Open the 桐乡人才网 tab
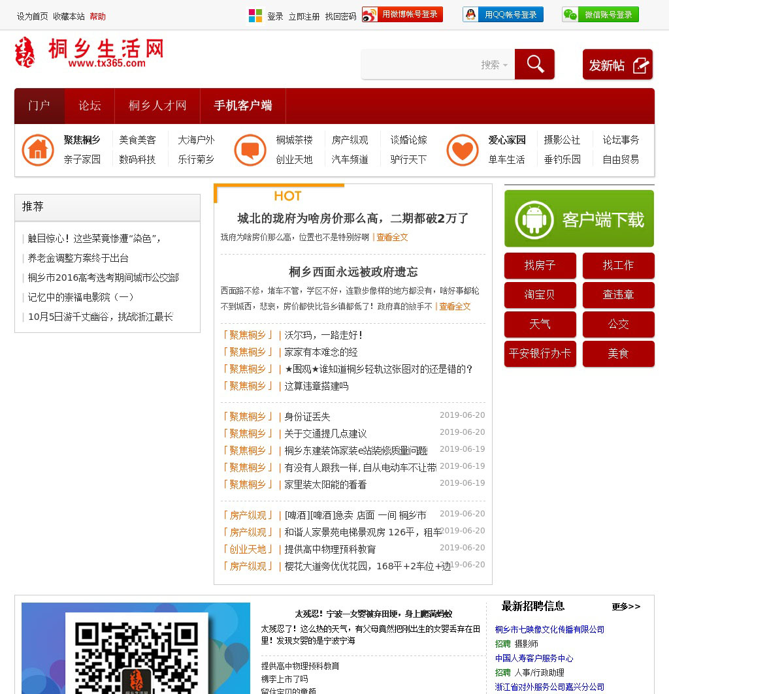Screen dimensions: 784x694 click(x=157, y=106)
